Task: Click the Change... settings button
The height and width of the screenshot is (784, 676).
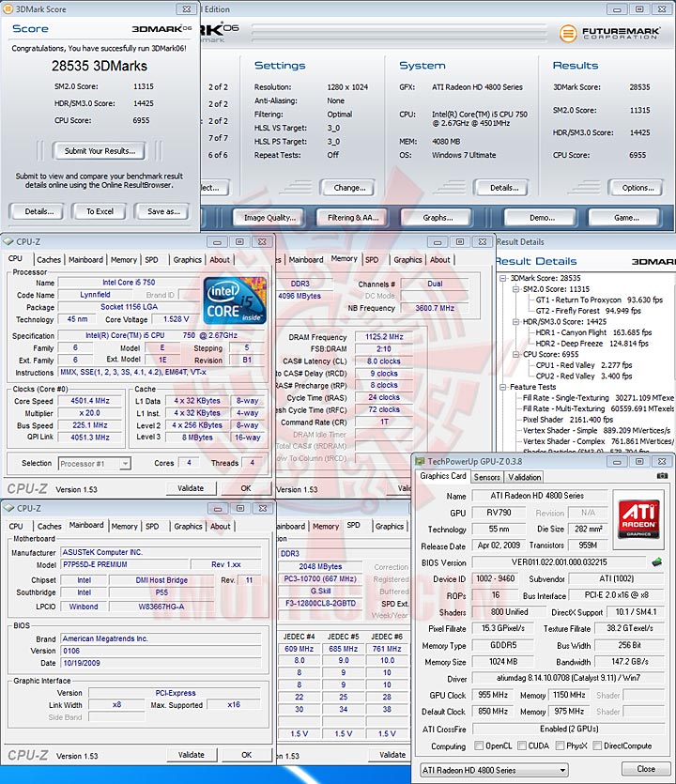Action: pyautogui.click(x=349, y=188)
